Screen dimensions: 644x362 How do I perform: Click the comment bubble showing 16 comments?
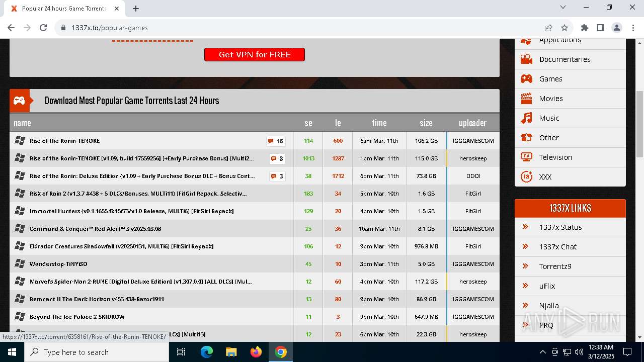coord(275,141)
